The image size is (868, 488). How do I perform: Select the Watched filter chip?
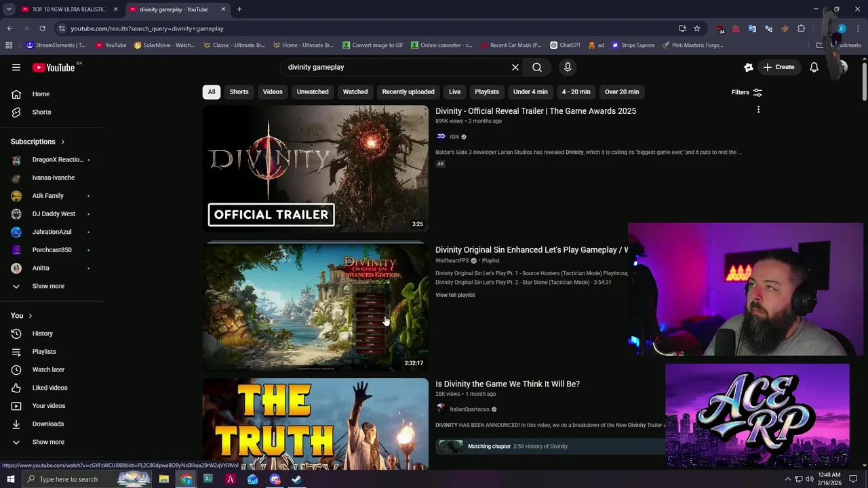pos(355,91)
